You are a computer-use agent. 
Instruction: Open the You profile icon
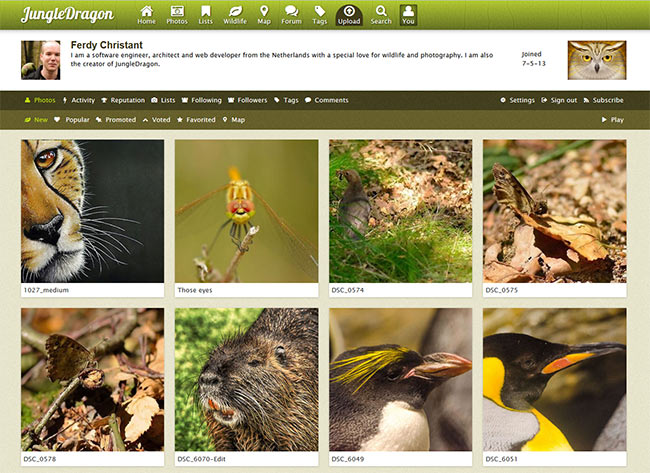tap(408, 15)
